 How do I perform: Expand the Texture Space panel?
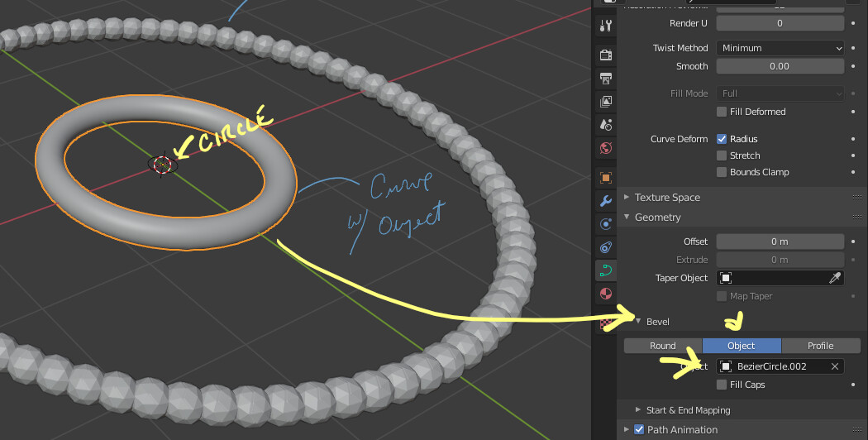pyautogui.click(x=627, y=198)
